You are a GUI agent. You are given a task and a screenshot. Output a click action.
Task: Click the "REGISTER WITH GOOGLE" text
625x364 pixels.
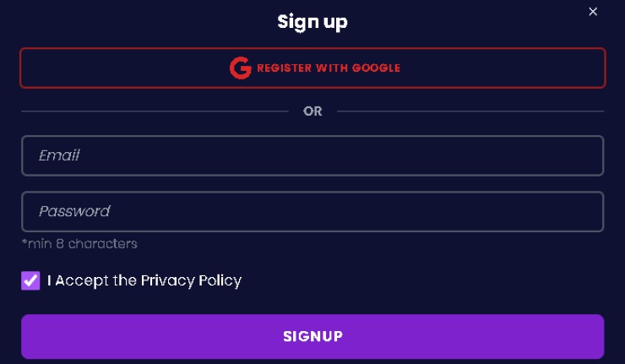[328, 68]
